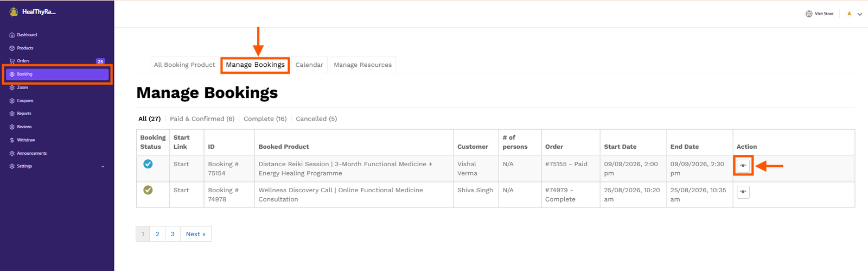Open the Calendar tab
The width and height of the screenshot is (868, 271).
click(309, 65)
